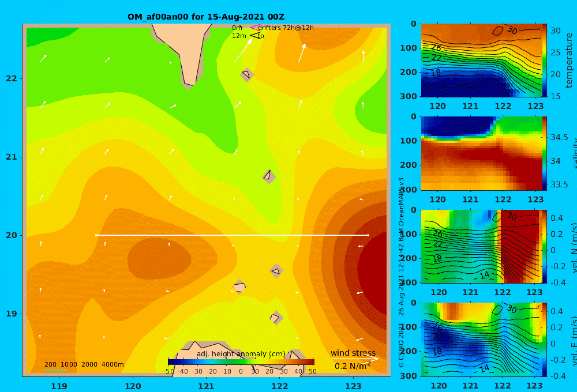Screen dimensions: 577x392
Task: Click the longitude label 119 on the map axis
Action: (x=59, y=386)
